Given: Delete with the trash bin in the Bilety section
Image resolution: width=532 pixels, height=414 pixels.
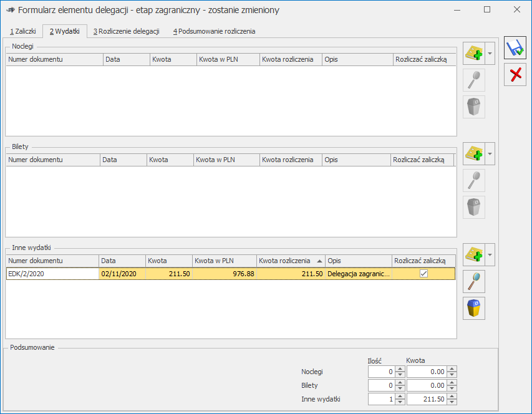Looking at the screenshot, I should (x=474, y=207).
